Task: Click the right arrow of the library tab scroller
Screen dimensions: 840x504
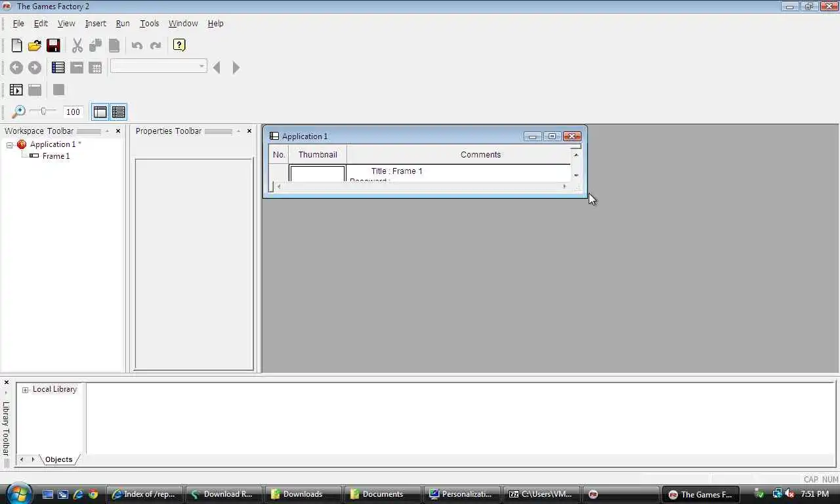Action: click(33, 459)
